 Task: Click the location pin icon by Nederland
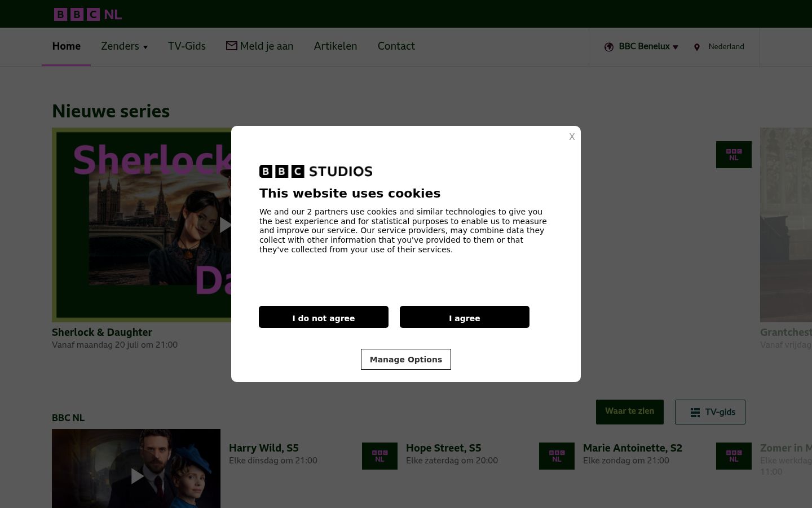click(x=697, y=47)
